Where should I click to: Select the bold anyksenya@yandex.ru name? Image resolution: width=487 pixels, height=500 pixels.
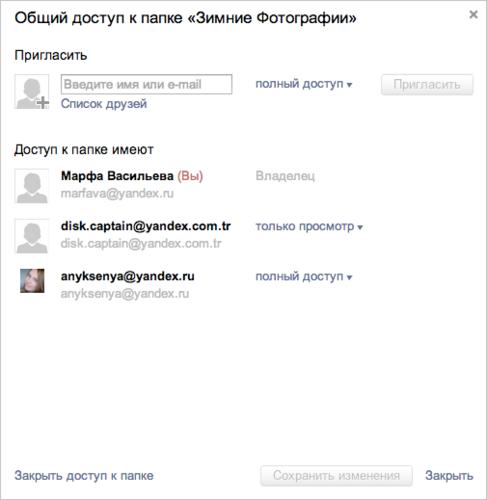[127, 276]
